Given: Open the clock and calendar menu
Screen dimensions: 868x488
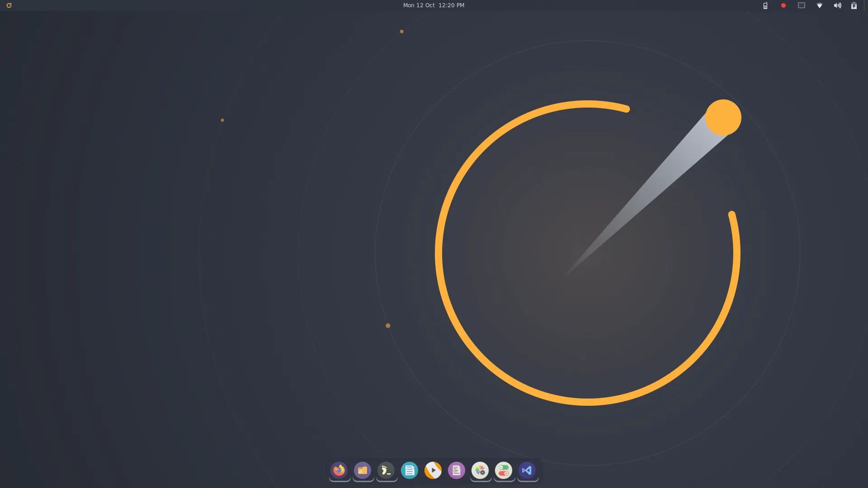Looking at the screenshot, I should point(434,5).
